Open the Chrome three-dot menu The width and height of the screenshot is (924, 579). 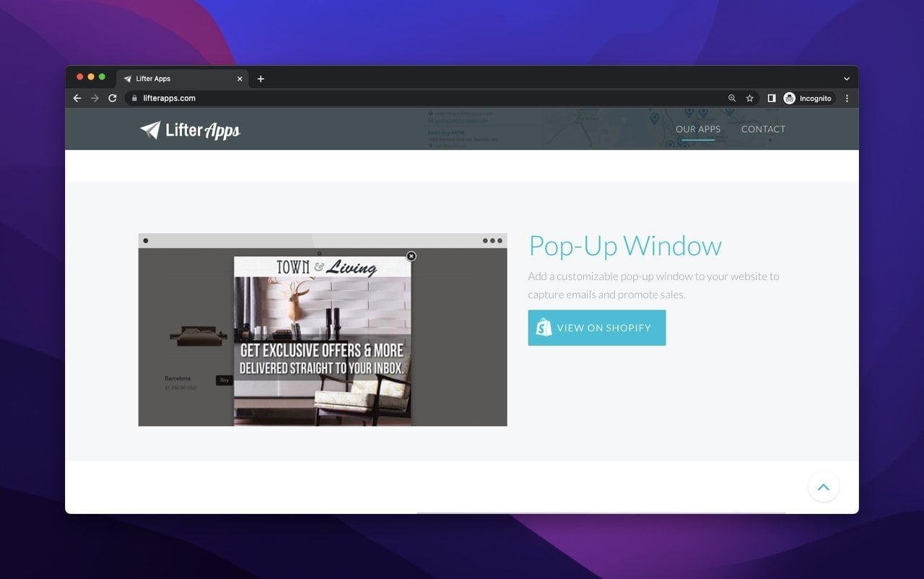[847, 98]
